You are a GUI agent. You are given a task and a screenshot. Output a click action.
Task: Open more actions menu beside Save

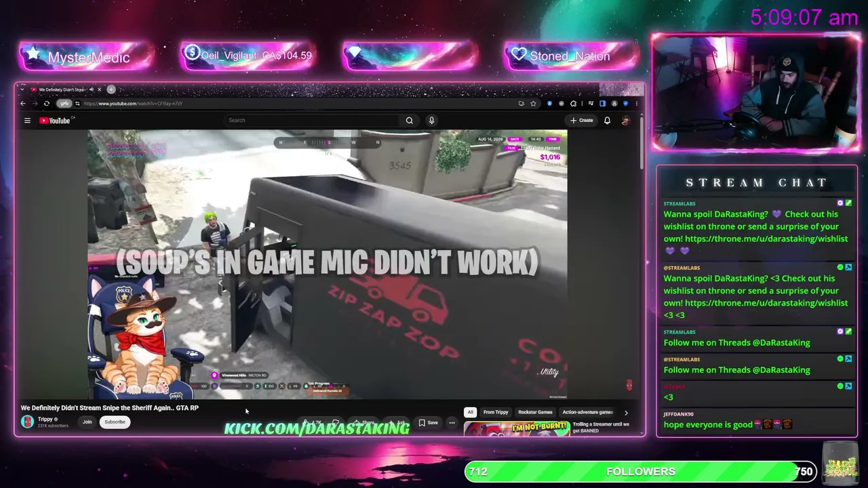click(452, 423)
